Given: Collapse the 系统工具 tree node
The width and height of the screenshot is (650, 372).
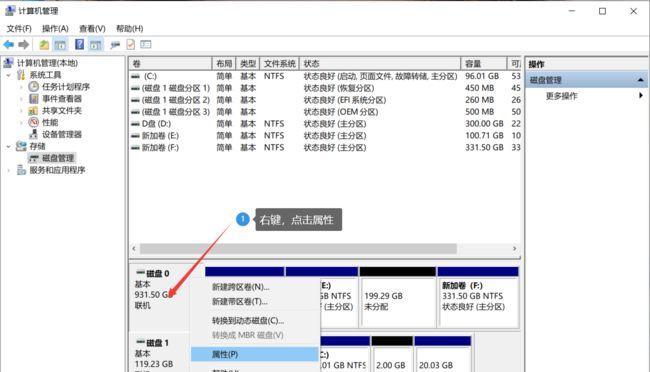Looking at the screenshot, I should (x=9, y=75).
